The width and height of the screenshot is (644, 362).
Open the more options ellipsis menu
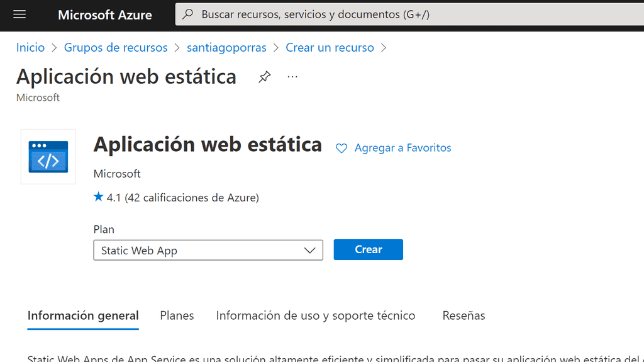[292, 77]
